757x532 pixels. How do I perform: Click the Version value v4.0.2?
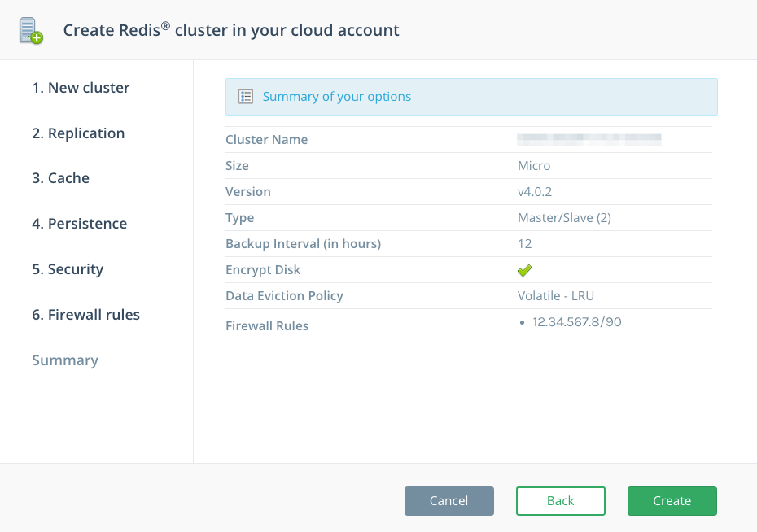[x=535, y=191]
